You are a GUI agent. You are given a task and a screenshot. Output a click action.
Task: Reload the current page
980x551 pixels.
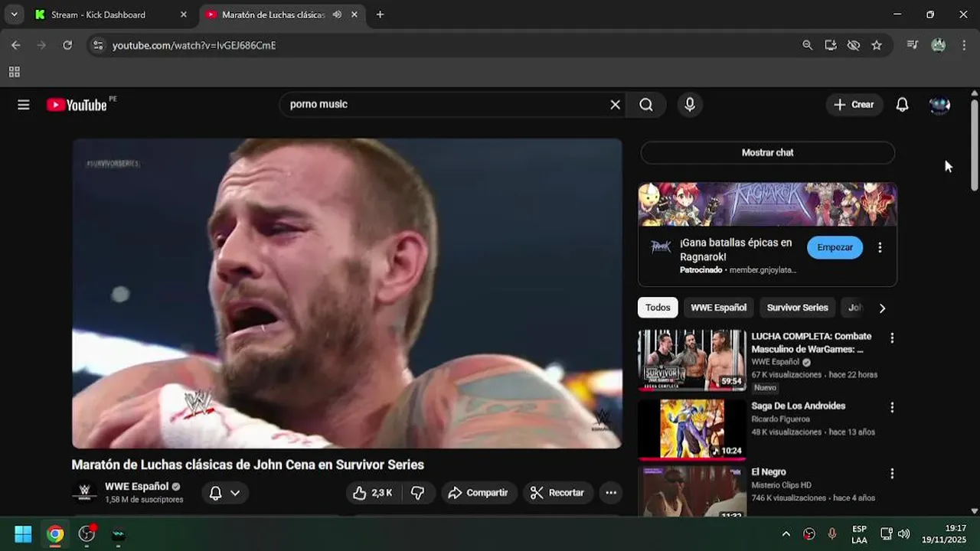pos(67,45)
